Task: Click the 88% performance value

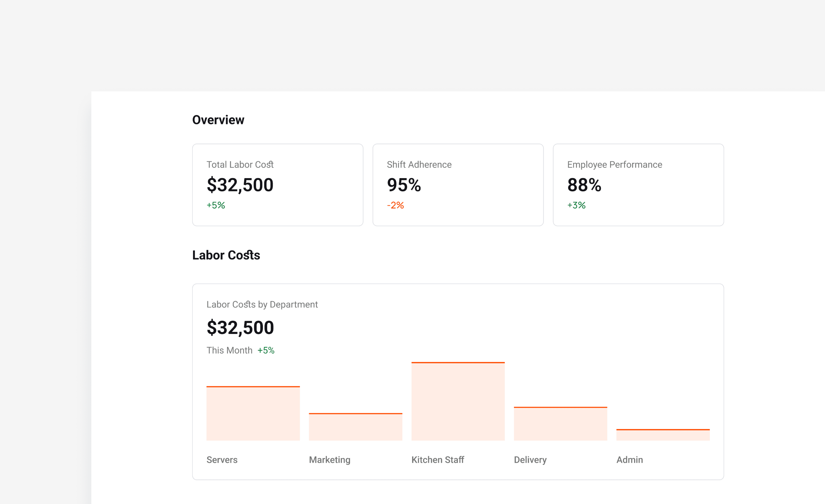Action: (584, 185)
